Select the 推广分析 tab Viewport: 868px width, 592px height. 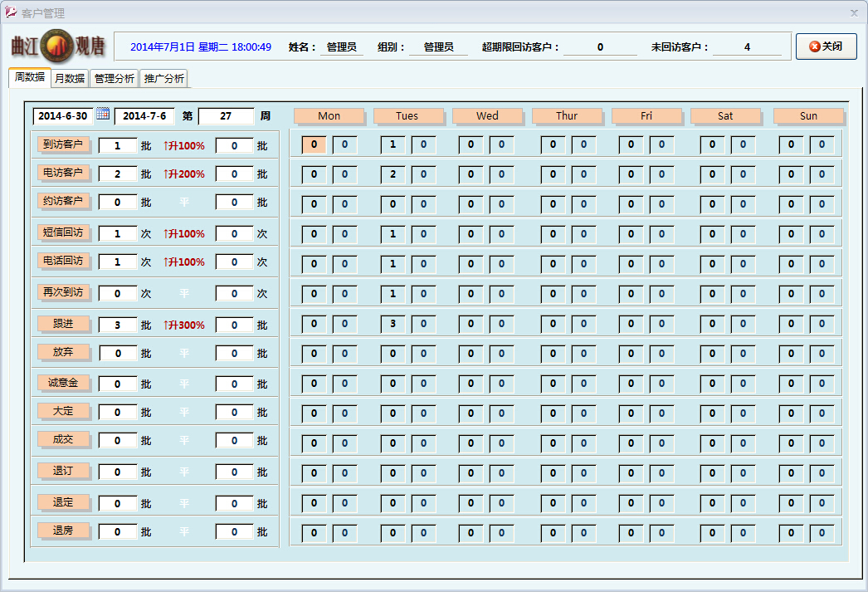pos(163,79)
